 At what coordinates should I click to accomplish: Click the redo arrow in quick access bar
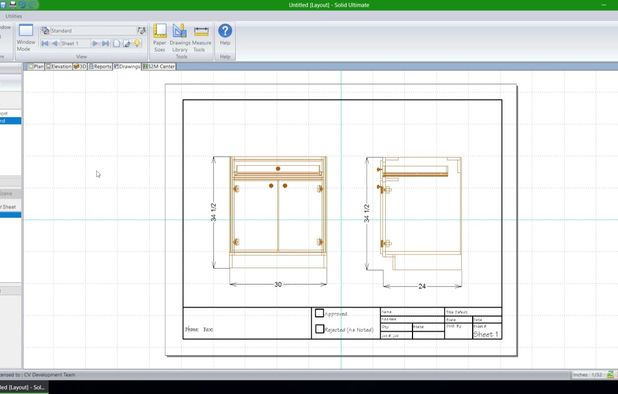[33, 5]
